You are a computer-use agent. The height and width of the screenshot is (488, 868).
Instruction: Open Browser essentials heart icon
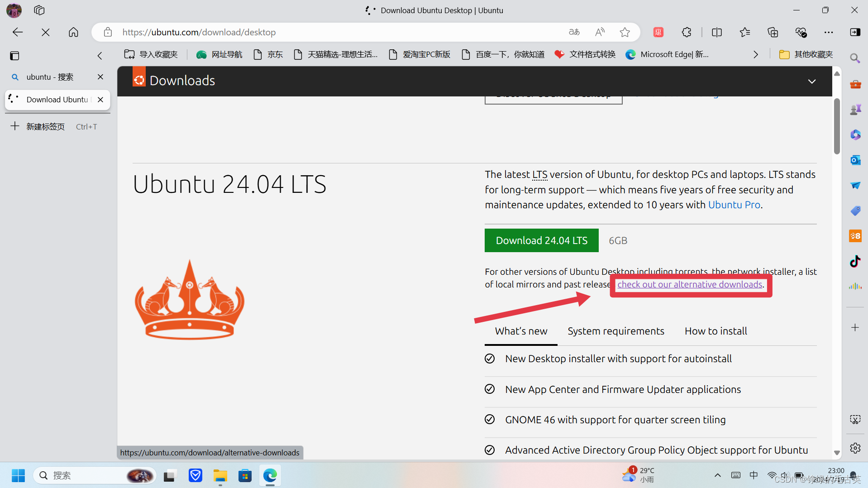tap(801, 32)
